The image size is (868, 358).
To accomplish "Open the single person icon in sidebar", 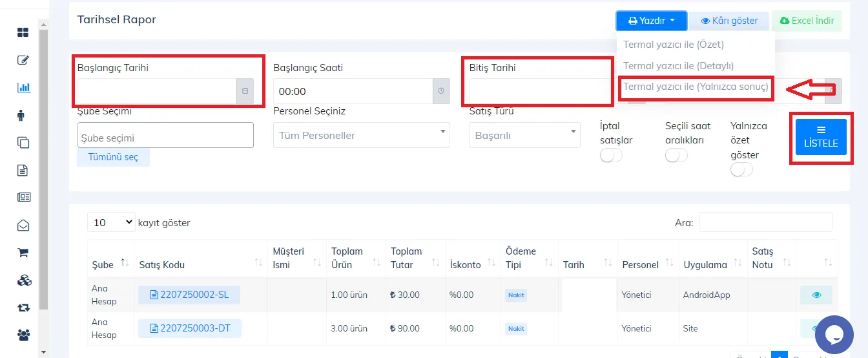I will (21, 115).
